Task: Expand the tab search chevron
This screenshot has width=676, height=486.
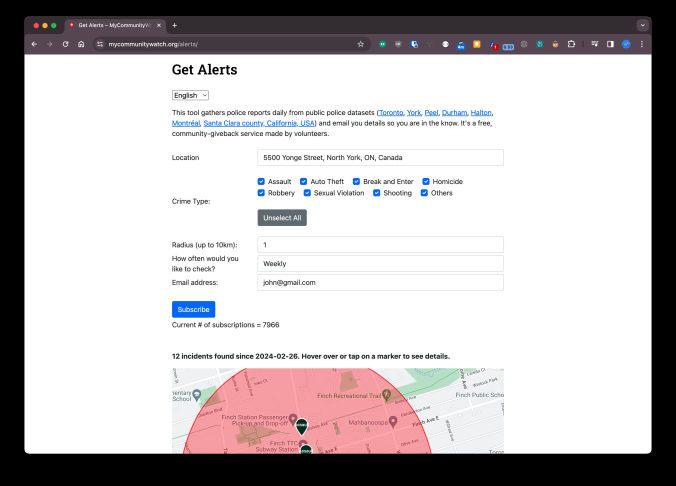Action: coord(641,25)
